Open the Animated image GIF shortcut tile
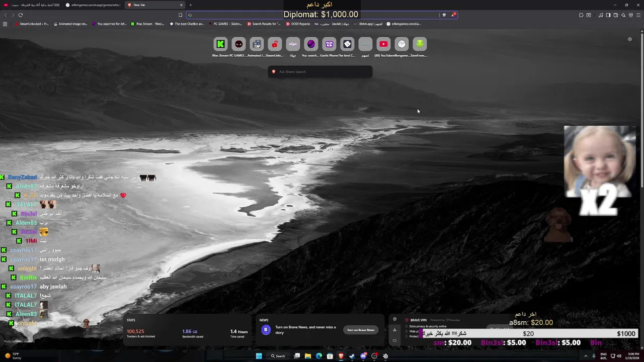 coord(257,44)
